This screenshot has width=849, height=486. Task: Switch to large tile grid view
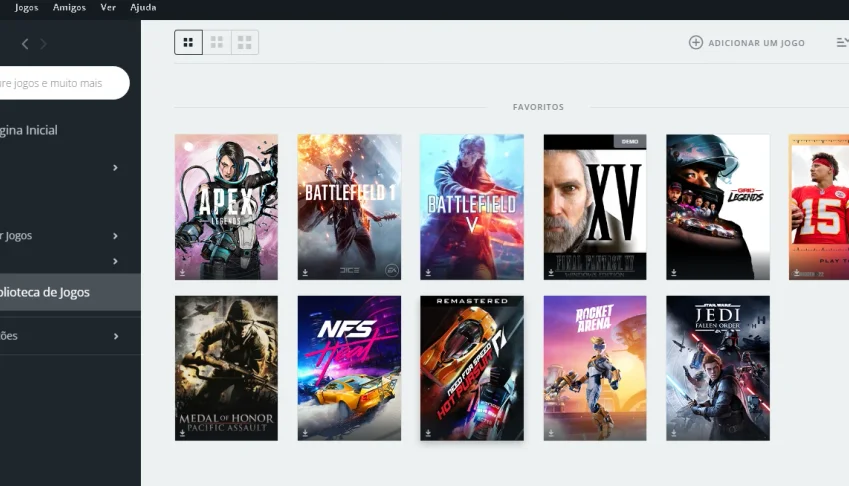click(x=245, y=42)
